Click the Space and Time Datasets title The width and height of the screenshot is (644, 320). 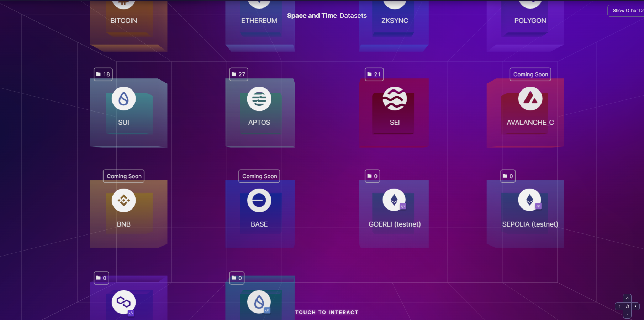click(327, 16)
